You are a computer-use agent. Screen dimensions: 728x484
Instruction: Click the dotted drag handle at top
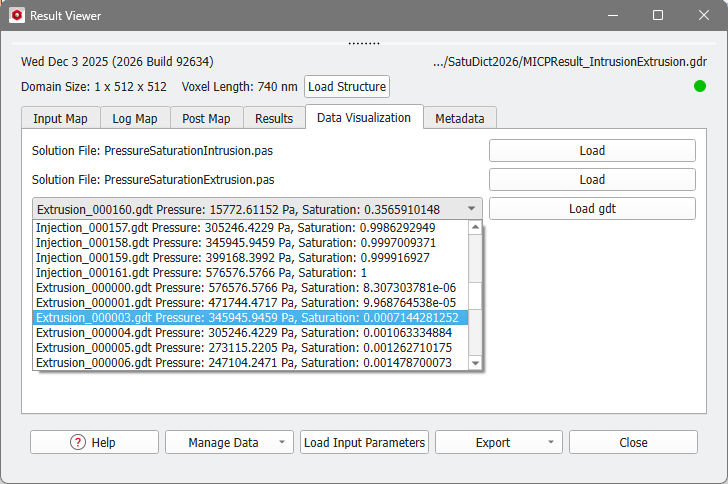364,44
